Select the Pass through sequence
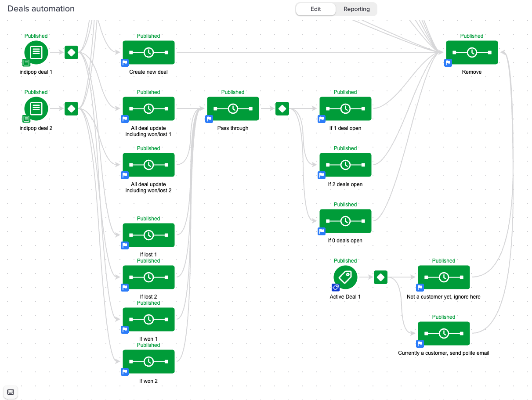The height and width of the screenshot is (400, 532). point(233,109)
